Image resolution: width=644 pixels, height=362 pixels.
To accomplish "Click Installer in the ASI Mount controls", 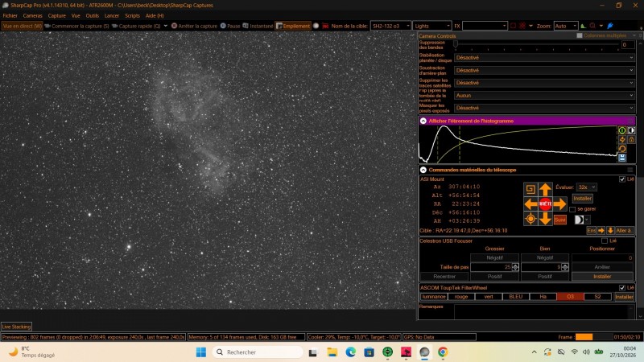I will [x=582, y=199].
